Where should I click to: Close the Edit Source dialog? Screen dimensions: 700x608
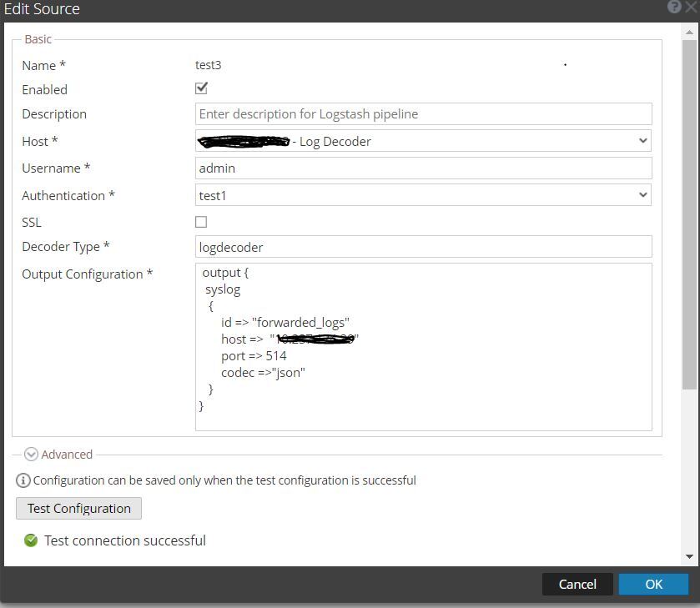(692, 8)
